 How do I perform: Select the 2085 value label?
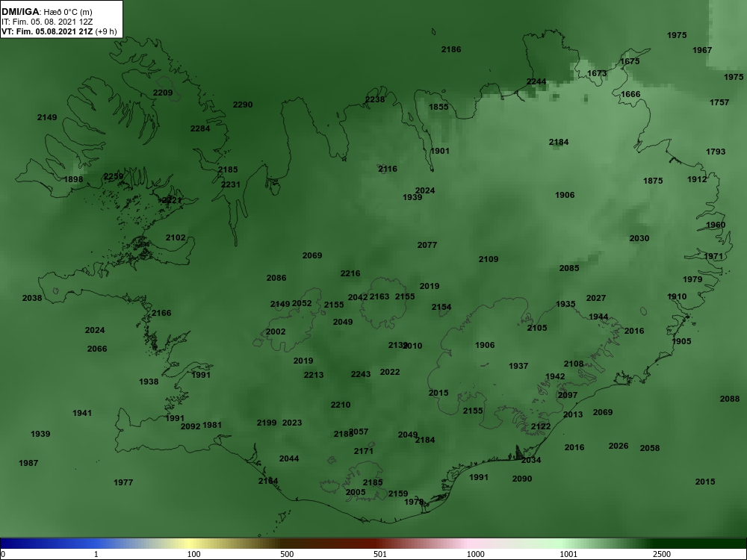[x=569, y=269]
